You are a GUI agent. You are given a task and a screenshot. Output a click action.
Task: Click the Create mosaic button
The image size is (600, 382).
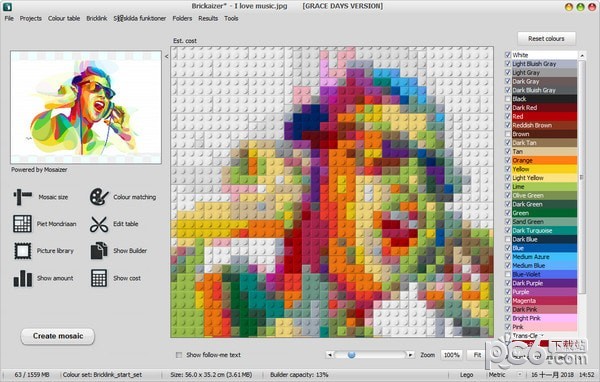(57, 336)
